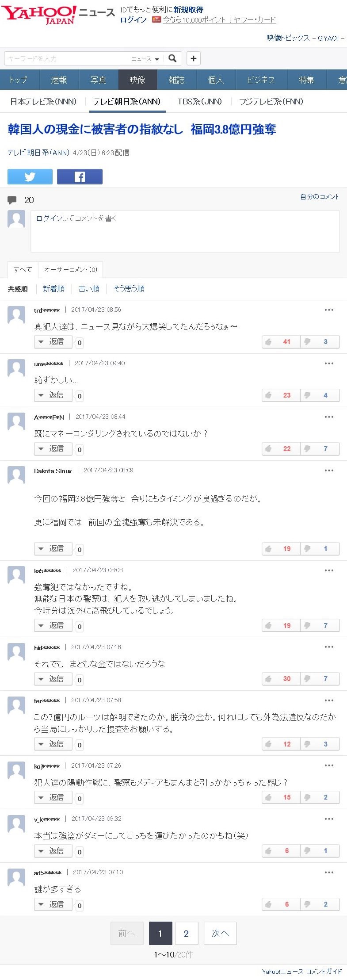Image resolution: width=347 pixels, height=980 pixels.
Task: Select the TBS系(JNN) tab
Action: 199,102
